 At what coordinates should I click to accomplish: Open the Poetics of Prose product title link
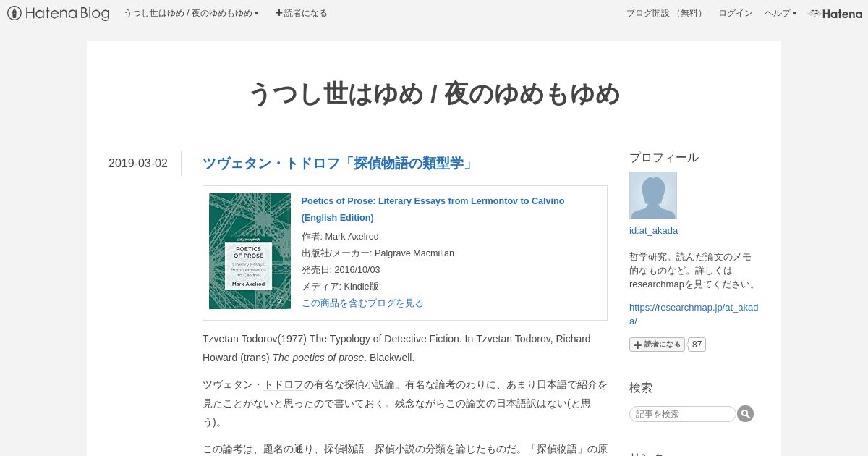[x=433, y=209]
